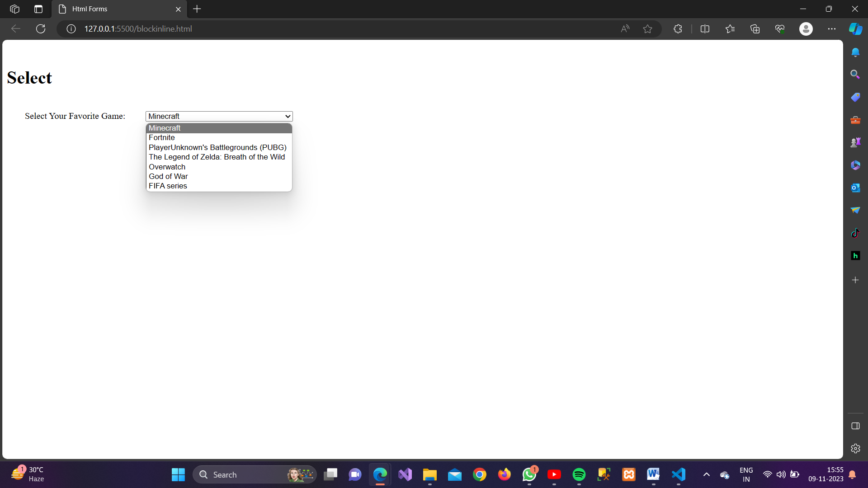Open the tab actions menu icon
Image resolution: width=868 pixels, height=488 pixels.
click(38, 9)
